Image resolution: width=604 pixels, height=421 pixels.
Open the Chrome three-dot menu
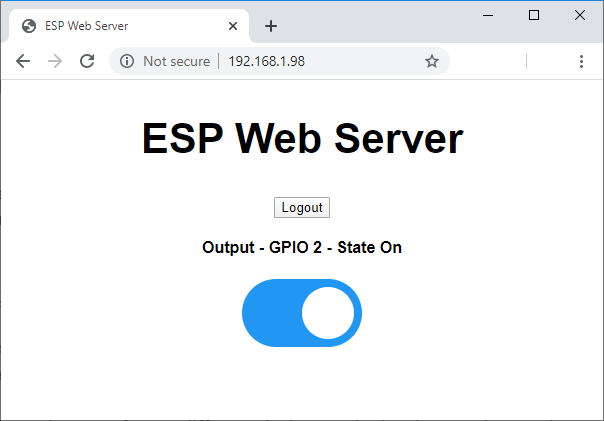point(581,61)
